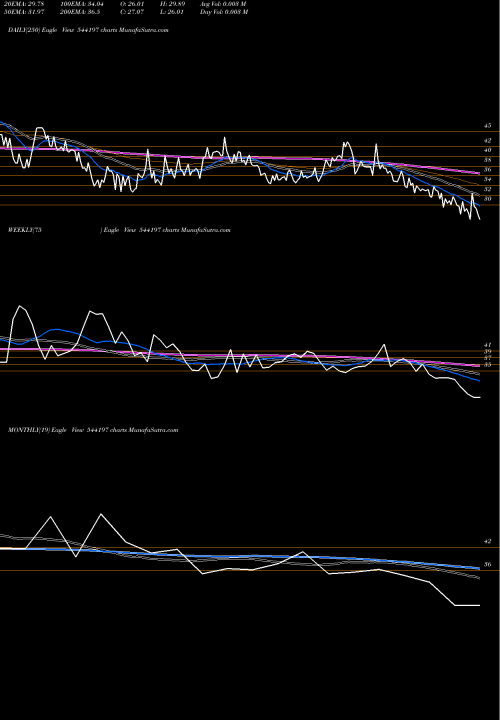Click the 40 axis label on daily chart

pyautogui.click(x=487, y=150)
